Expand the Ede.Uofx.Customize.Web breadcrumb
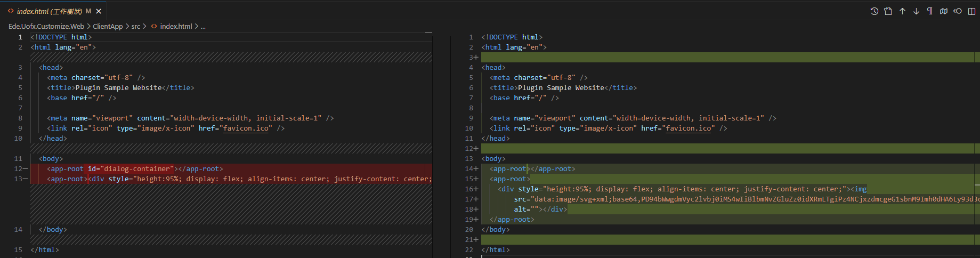The height and width of the screenshot is (258, 980). coord(46,26)
